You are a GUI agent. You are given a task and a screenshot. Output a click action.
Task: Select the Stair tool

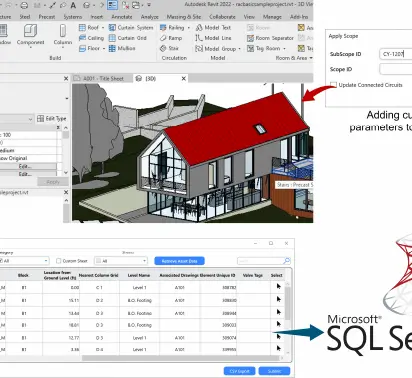169,48
